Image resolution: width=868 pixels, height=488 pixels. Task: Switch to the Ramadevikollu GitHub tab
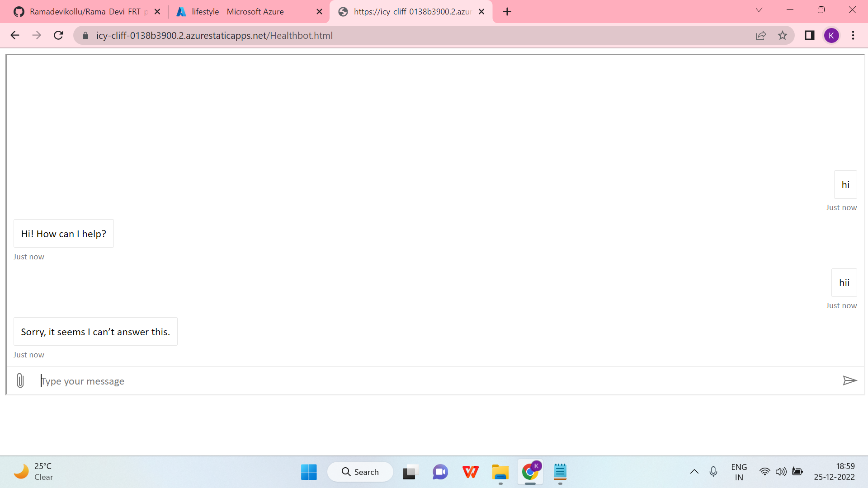click(x=86, y=12)
